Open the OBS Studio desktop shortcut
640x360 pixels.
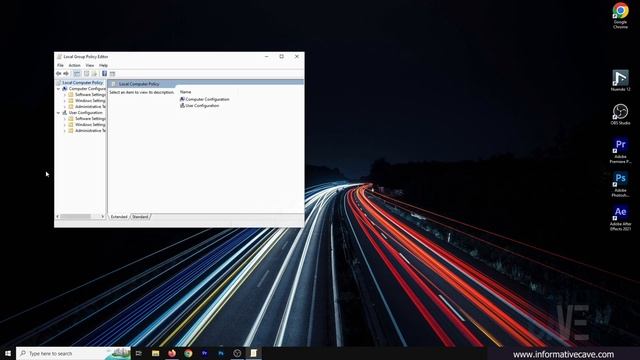tap(620, 114)
